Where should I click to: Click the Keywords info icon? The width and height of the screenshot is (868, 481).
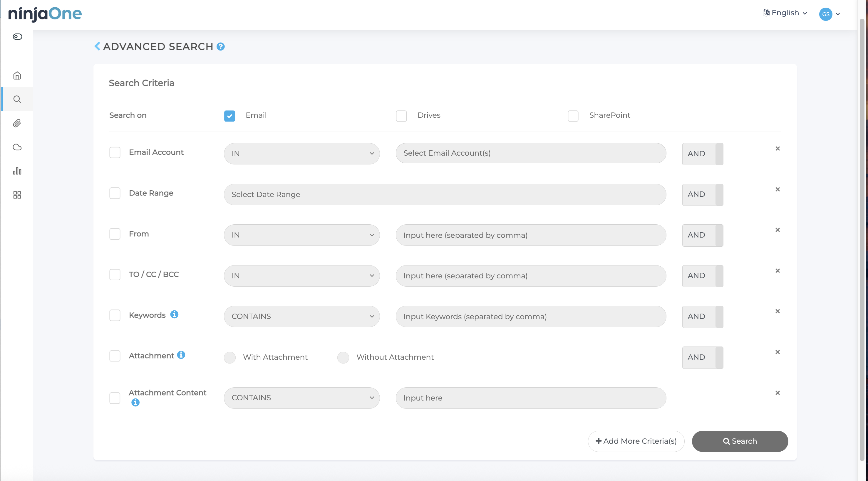[x=174, y=314]
